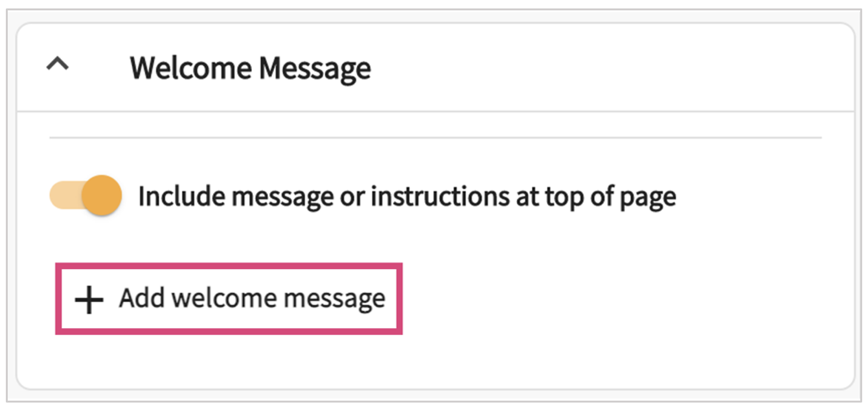Screen dimensions: 868x411
Task: Click the plus icon beside Add welcome message
Action: tap(89, 300)
